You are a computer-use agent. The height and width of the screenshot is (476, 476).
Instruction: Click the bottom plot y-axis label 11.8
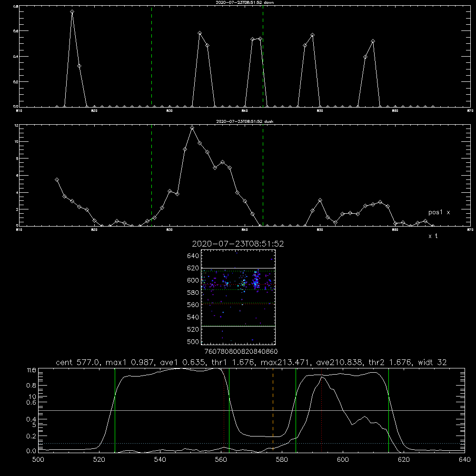(31, 370)
